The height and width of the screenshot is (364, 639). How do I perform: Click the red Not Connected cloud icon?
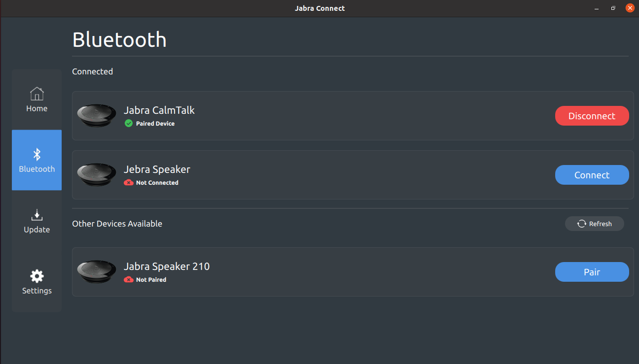[x=129, y=182]
